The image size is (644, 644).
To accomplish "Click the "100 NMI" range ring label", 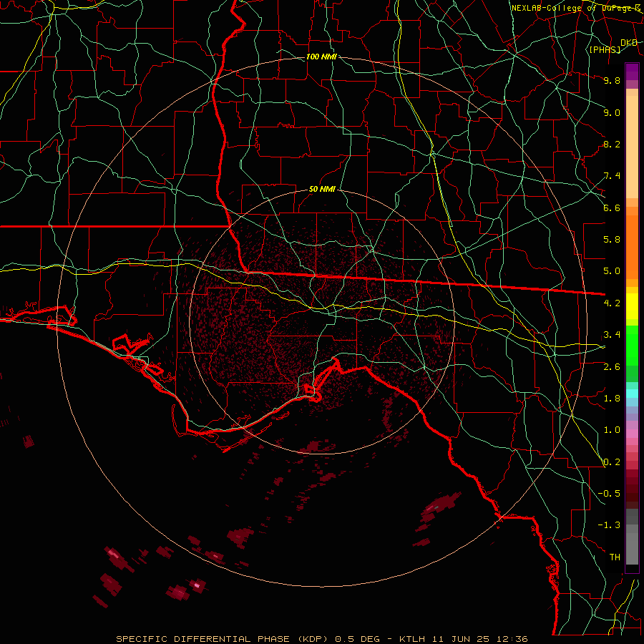I will pos(321,57).
